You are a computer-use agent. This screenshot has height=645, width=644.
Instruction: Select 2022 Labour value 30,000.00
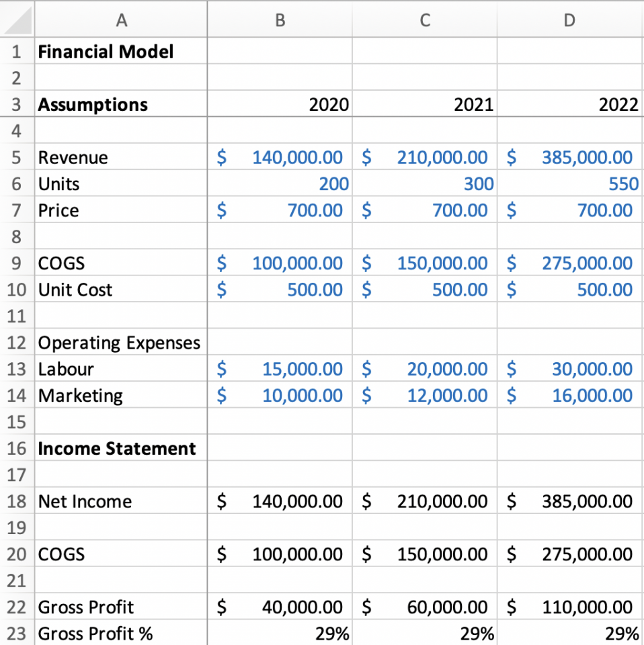pyautogui.click(x=569, y=369)
